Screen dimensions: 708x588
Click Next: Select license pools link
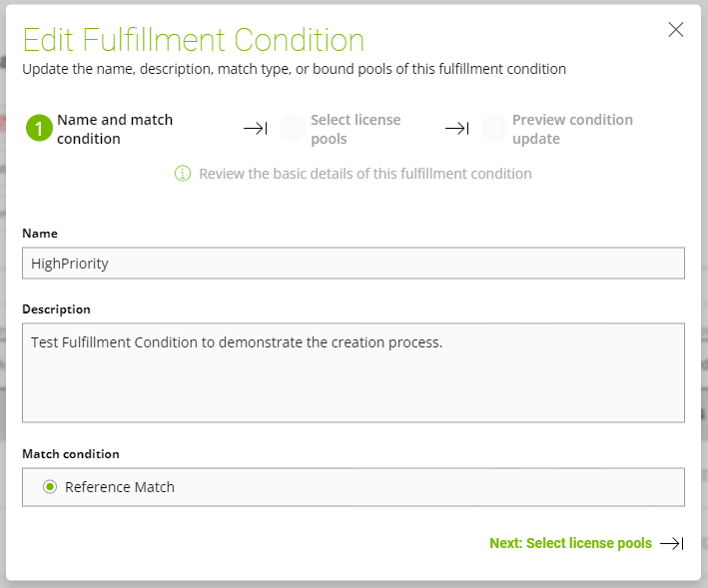pos(570,544)
